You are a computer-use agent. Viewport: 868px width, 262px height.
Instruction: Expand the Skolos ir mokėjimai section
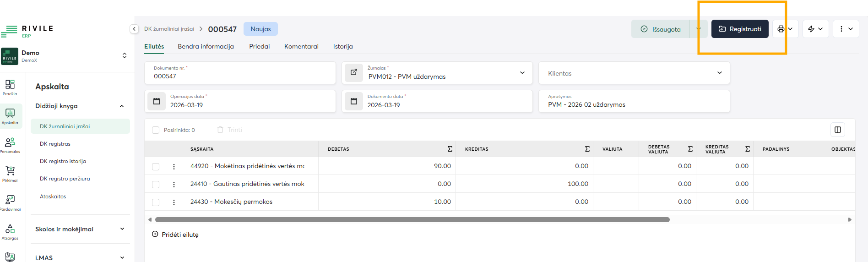[x=122, y=229]
